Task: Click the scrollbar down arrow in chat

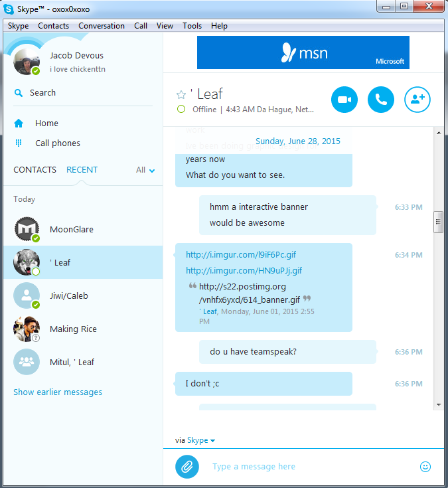Action: click(439, 404)
